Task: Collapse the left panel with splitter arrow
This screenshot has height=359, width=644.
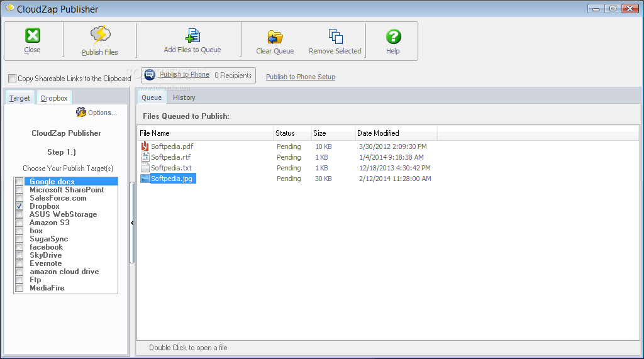Action: pyautogui.click(x=132, y=223)
